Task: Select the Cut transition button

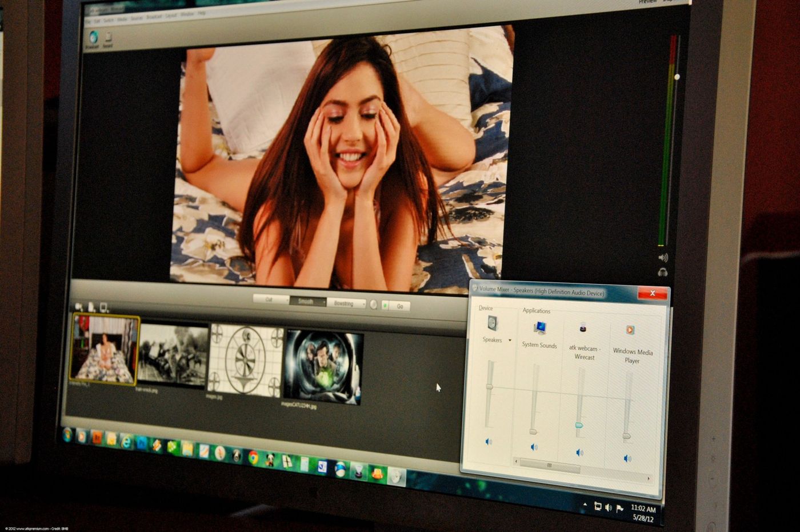Action: tap(269, 299)
